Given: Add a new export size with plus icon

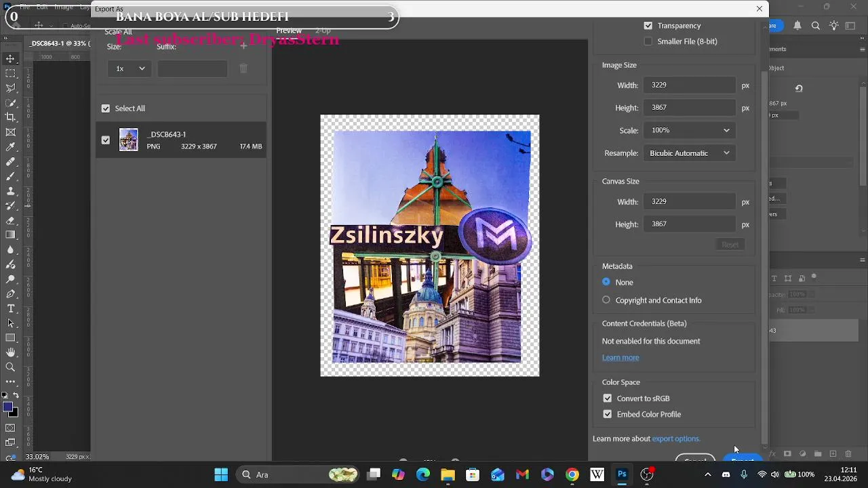Looking at the screenshot, I should [243, 46].
